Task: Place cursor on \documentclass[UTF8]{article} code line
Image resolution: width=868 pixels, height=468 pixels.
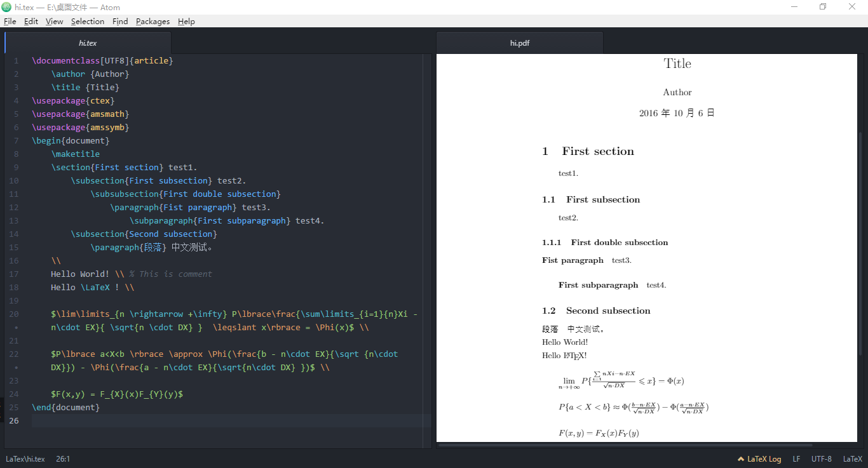Action: click(102, 61)
